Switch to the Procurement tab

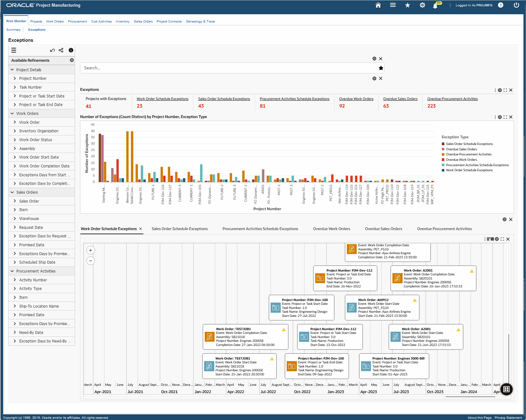[x=78, y=22]
